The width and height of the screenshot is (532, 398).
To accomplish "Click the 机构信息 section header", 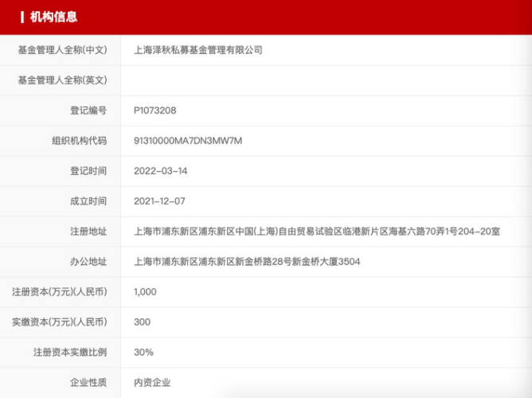I will click(x=53, y=17).
